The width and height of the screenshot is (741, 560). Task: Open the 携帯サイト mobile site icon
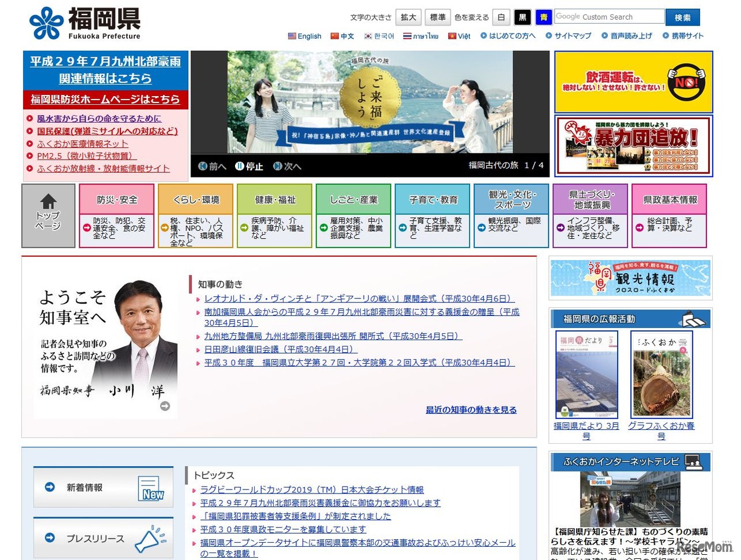click(665, 36)
